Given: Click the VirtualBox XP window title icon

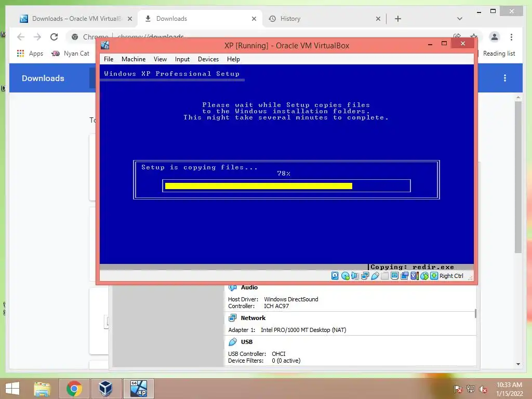Looking at the screenshot, I should [x=105, y=45].
